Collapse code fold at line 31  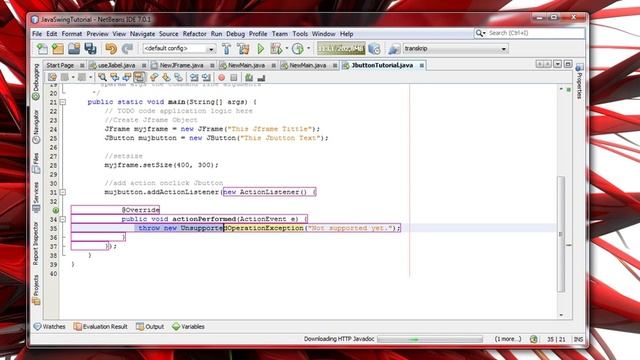point(63,192)
